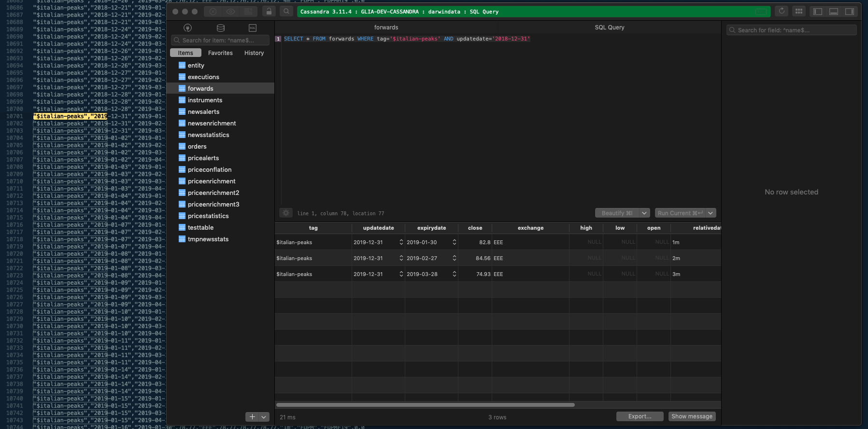Click expirydate stepper for 2019-02-27

click(454, 258)
